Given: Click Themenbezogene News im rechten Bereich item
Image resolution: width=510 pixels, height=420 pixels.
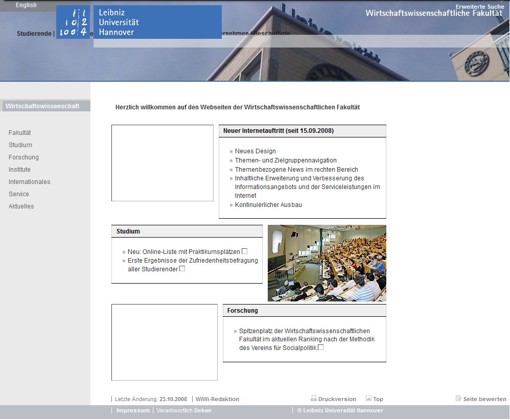Looking at the screenshot, I should 296,170.
